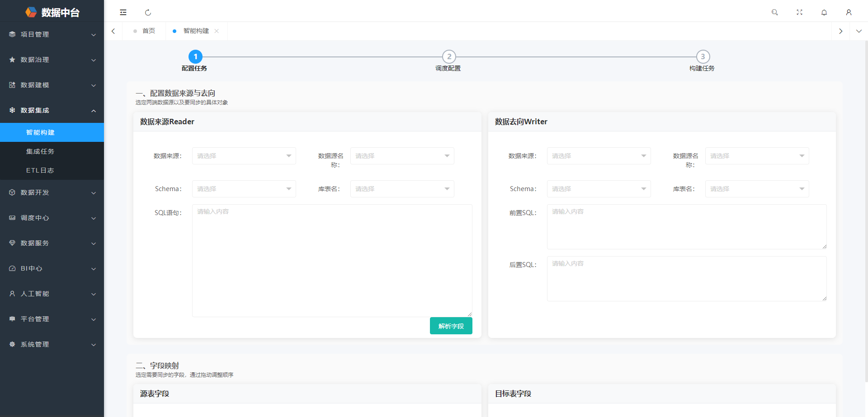This screenshot has height=417, width=868.
Task: Select 集成任务 in the sidebar
Action: (40, 151)
